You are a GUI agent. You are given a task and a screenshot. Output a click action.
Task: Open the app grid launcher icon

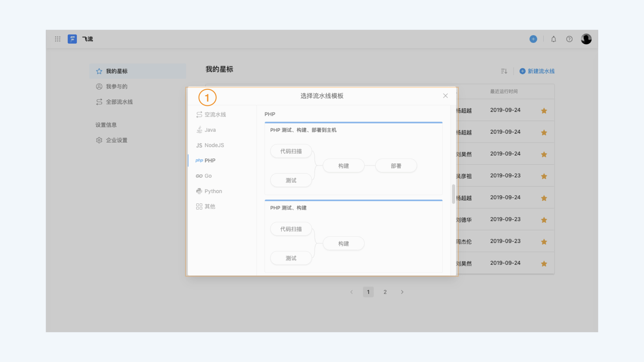[58, 39]
